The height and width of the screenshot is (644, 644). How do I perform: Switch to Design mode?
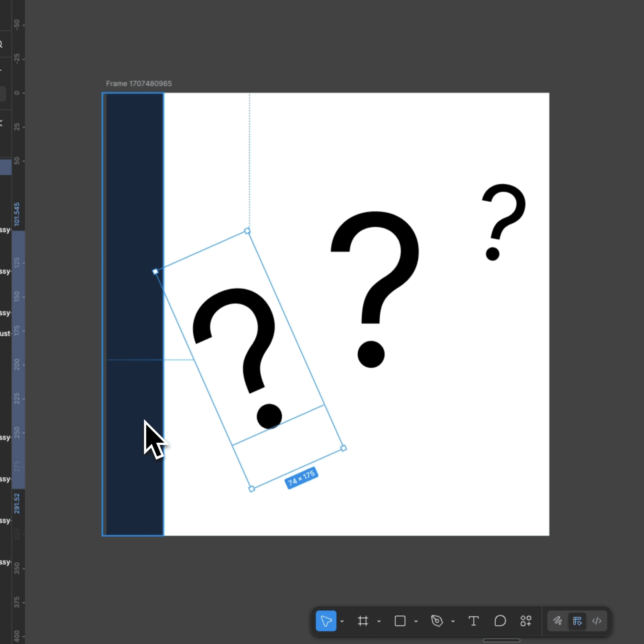(577, 621)
